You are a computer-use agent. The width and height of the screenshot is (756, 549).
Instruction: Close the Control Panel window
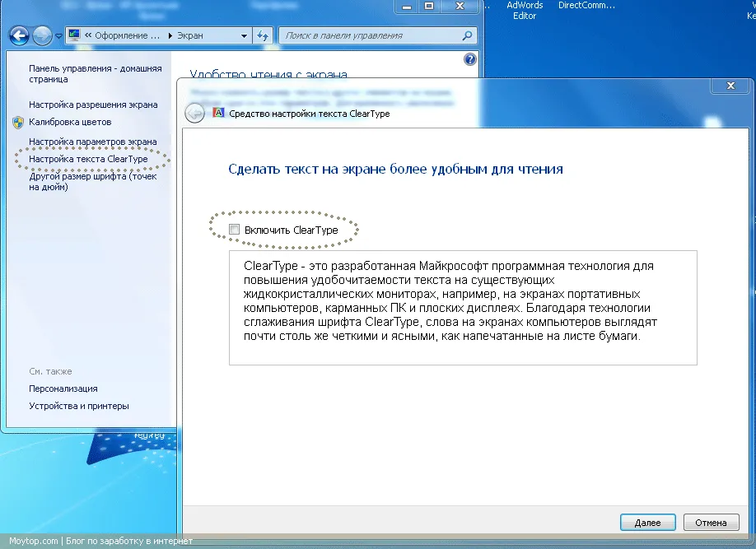click(x=460, y=7)
